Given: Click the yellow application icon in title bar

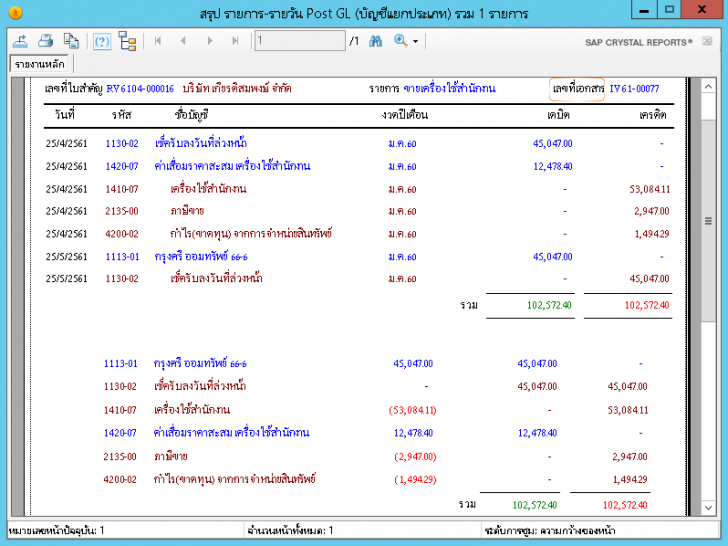Looking at the screenshot, I should [x=15, y=13].
